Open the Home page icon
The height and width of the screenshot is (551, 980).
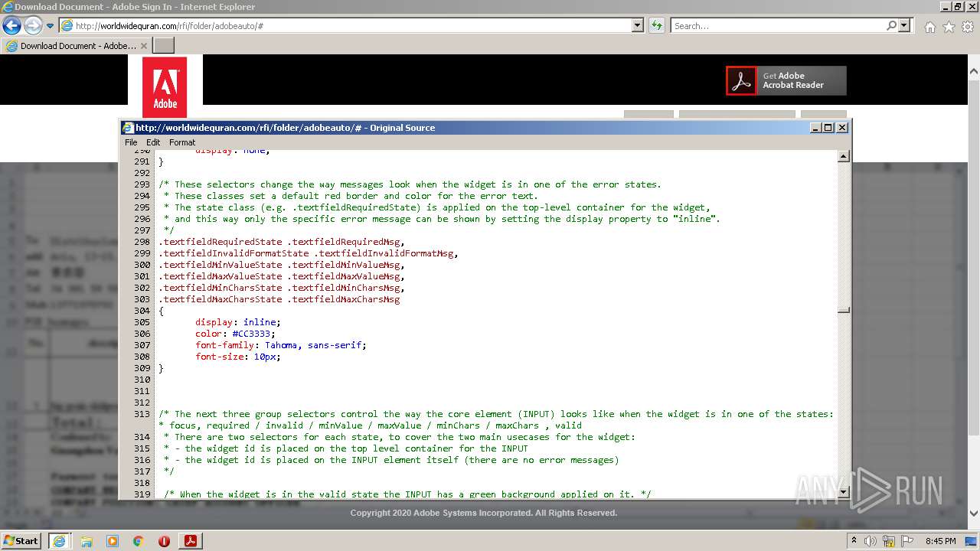click(x=929, y=27)
